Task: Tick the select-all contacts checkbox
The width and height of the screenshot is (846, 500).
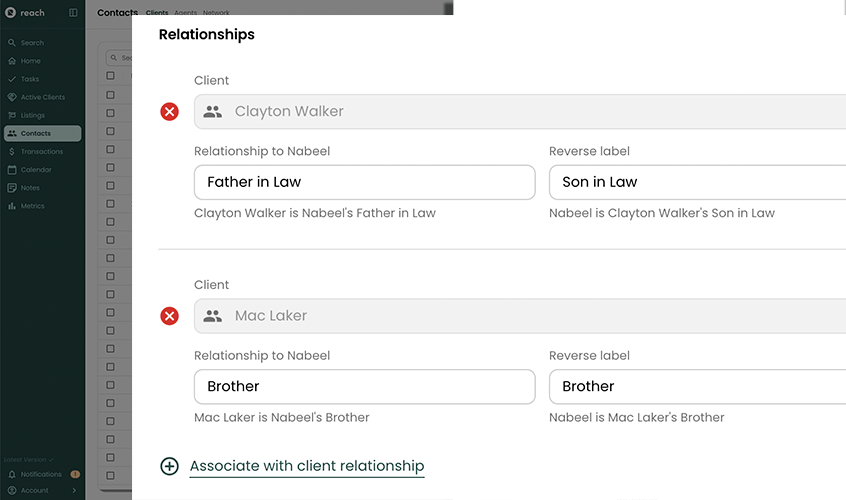Action: click(111, 76)
